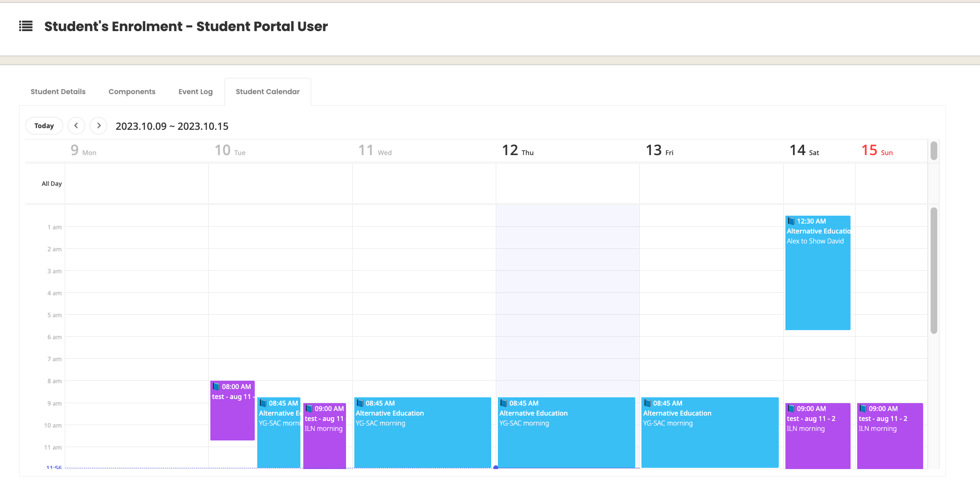Open Wednesday Alternative Education event
Viewport: 980px width, 501px height.
tap(422, 433)
